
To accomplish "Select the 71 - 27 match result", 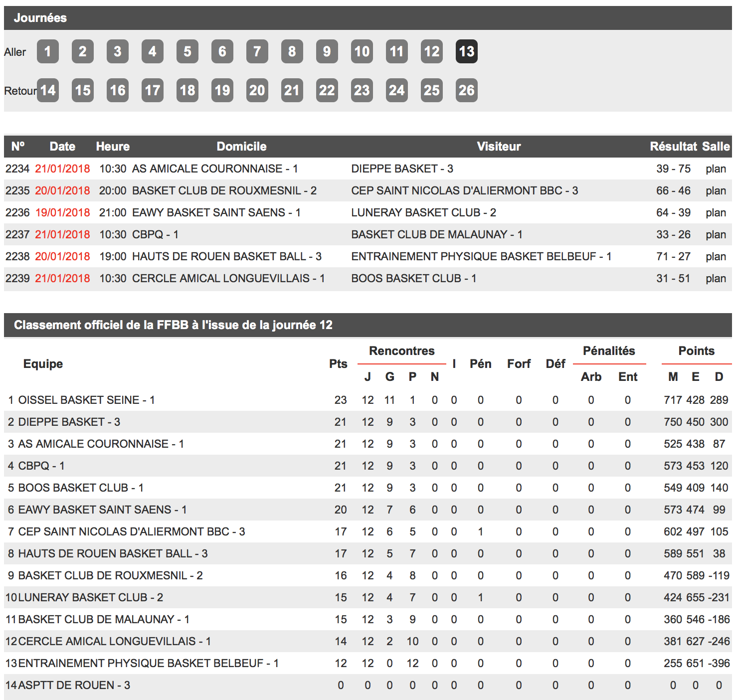I will (x=673, y=256).
